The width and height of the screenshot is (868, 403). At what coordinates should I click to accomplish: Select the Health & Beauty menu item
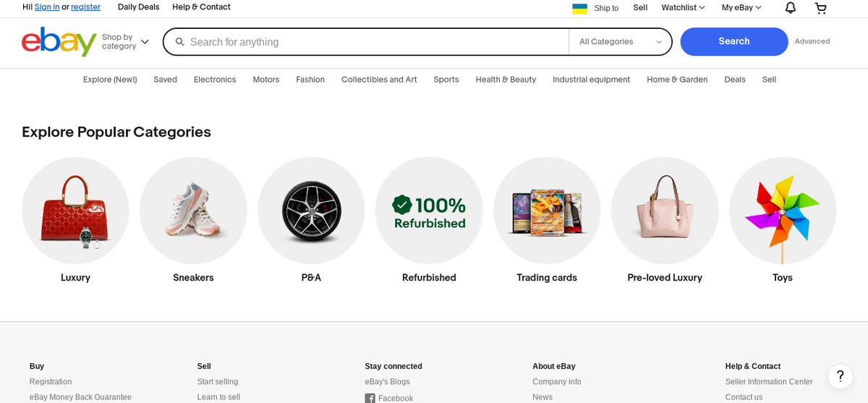[506, 80]
